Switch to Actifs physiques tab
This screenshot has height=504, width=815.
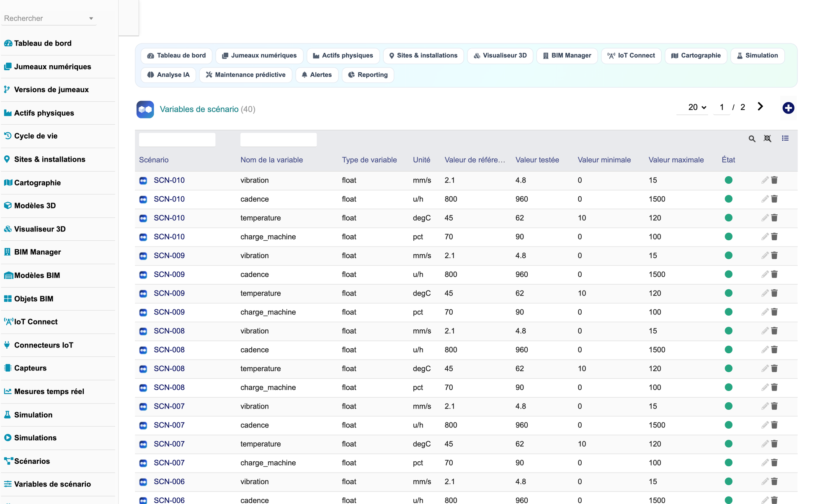tap(343, 56)
